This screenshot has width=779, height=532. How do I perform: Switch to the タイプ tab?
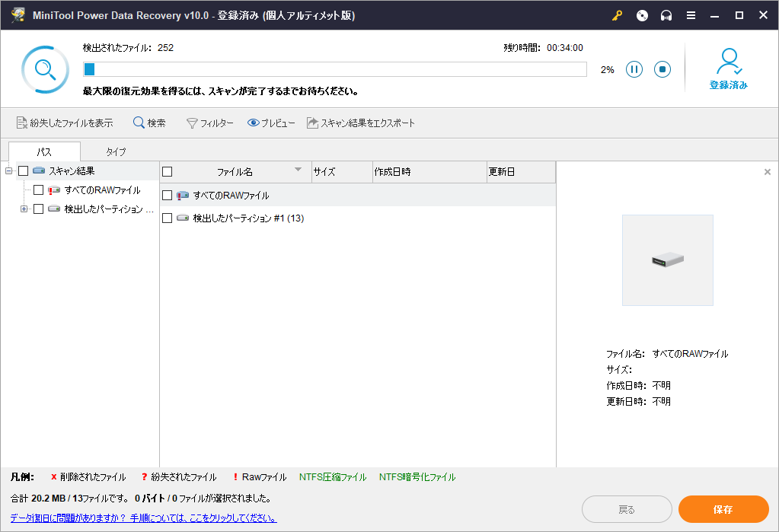coord(116,151)
